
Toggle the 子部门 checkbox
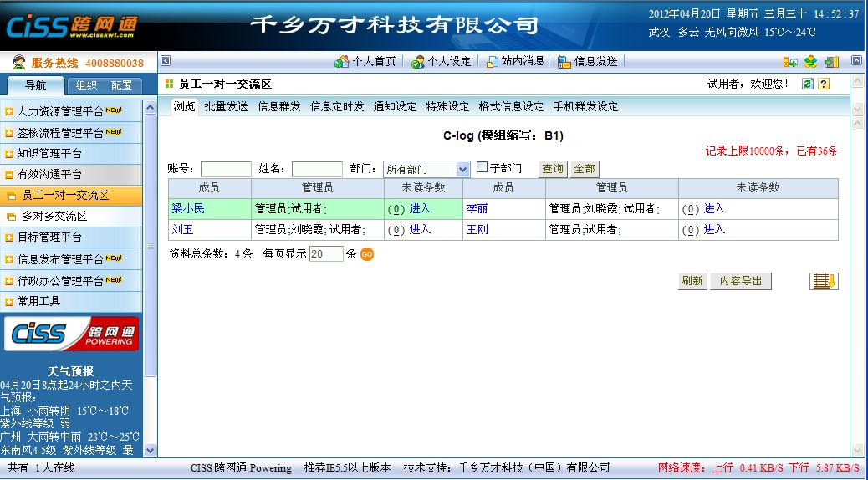coord(483,166)
